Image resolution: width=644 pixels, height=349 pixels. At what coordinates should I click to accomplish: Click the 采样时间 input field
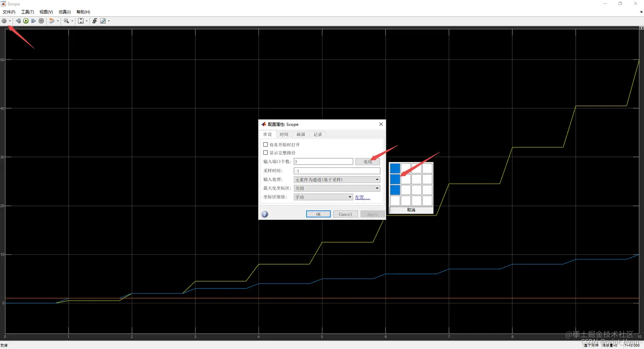coord(337,170)
